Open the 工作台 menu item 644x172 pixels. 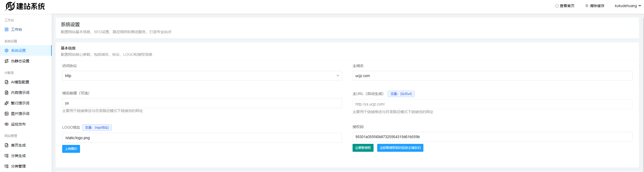(26, 29)
